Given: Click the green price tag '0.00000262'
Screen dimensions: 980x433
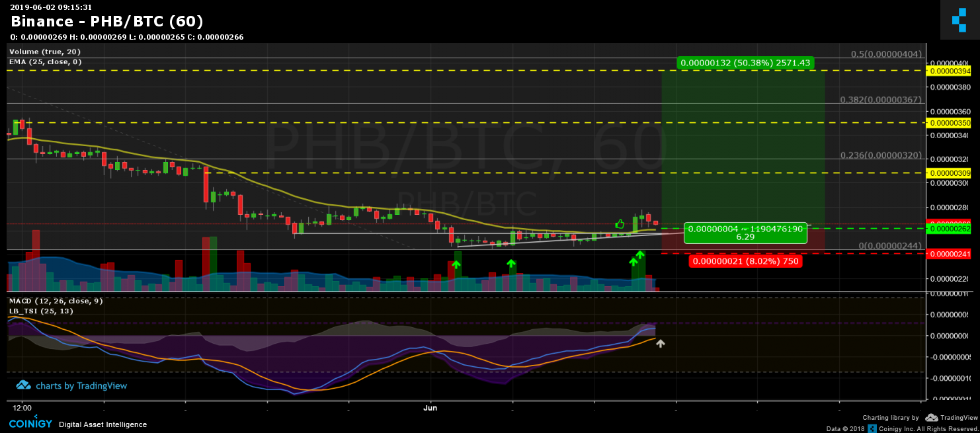Looking at the screenshot, I should click(x=950, y=229).
